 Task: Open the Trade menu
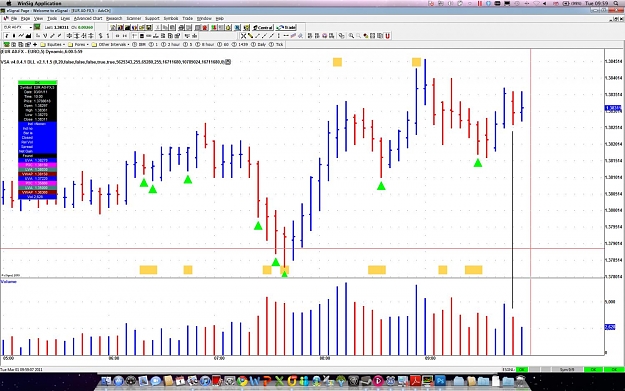coord(187,18)
